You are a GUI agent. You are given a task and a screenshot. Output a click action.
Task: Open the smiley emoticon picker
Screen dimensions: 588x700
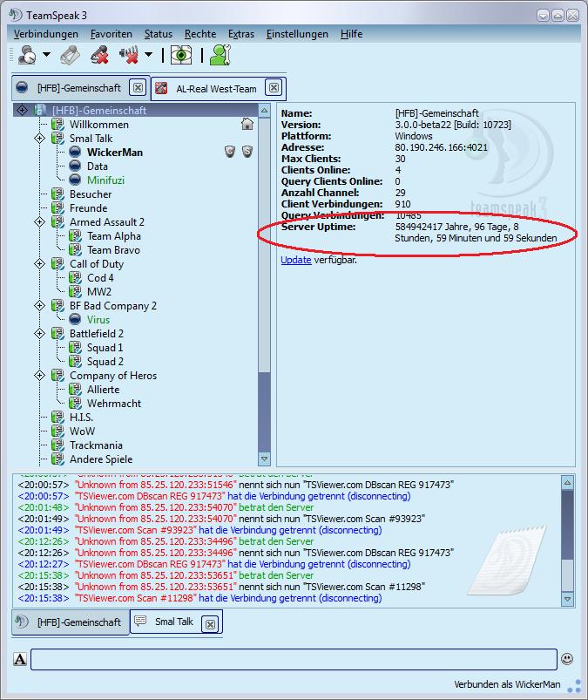tap(567, 659)
